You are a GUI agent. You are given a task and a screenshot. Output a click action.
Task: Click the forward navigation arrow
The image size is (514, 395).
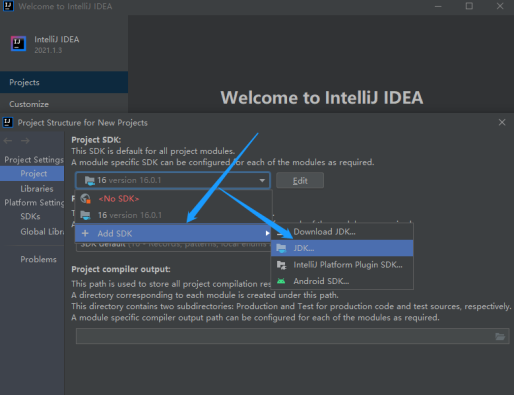click(25, 141)
